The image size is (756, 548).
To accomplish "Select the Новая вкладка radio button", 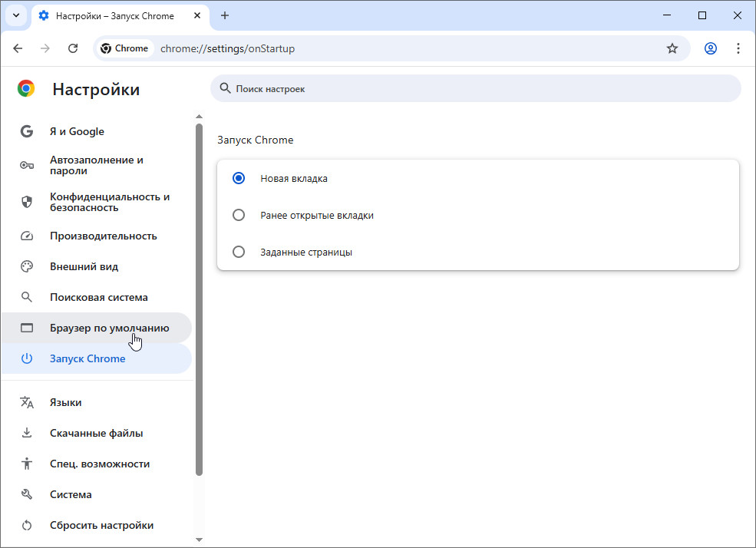I will [x=239, y=178].
